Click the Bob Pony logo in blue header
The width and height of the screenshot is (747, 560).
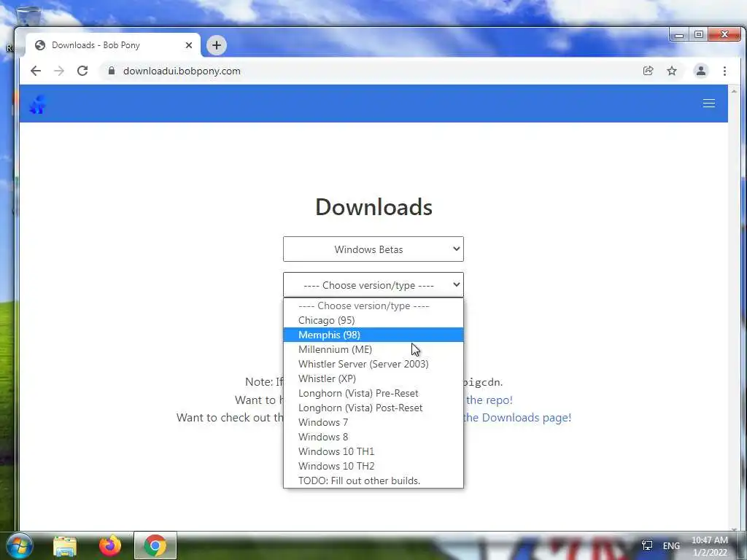[x=38, y=104]
